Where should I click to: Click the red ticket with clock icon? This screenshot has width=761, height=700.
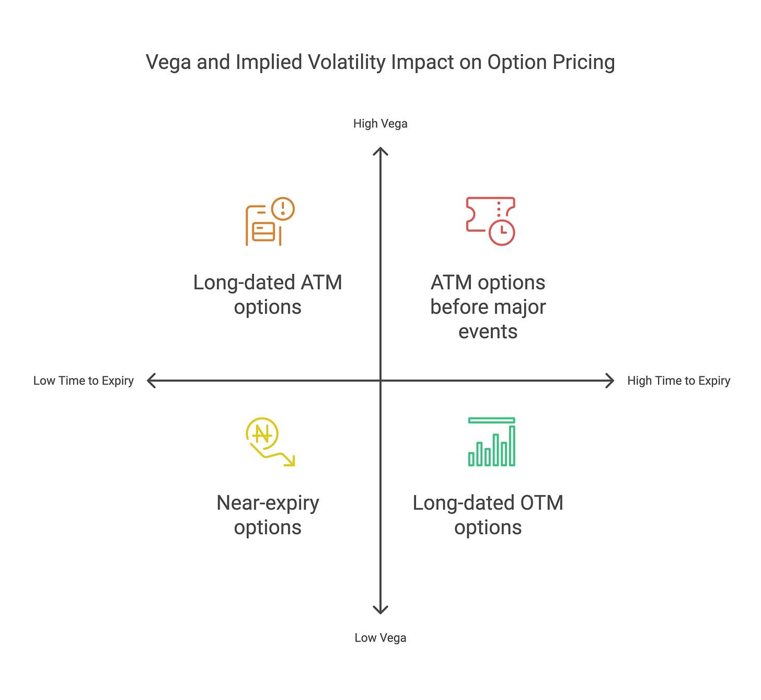(x=490, y=221)
